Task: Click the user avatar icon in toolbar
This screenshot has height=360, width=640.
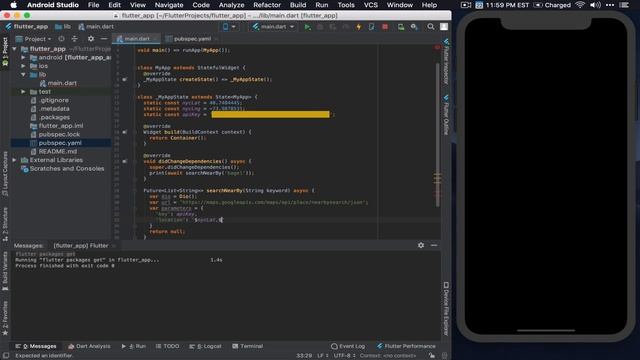Action: pyautogui.click(x=444, y=27)
